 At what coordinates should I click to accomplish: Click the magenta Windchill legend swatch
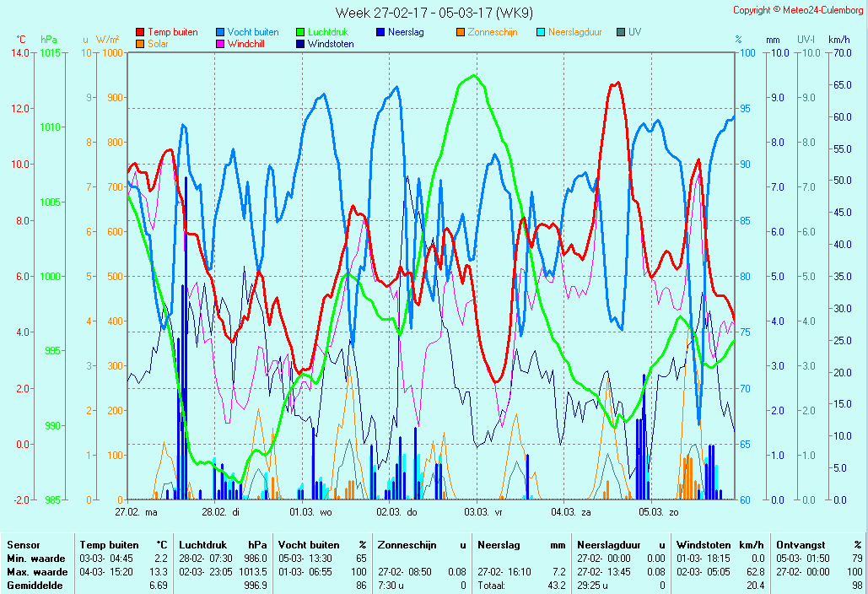220,44
